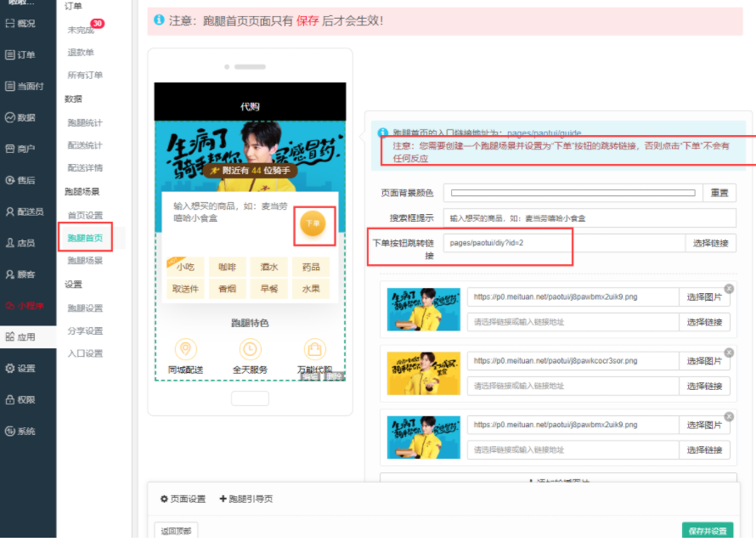Follow pages/paotui/guide entry link

point(544,133)
